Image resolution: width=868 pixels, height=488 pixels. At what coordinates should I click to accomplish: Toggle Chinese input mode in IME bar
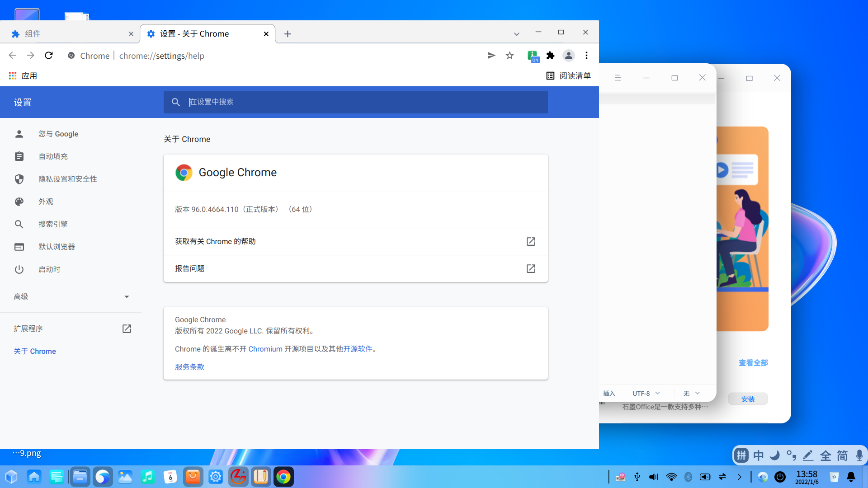coord(758,455)
